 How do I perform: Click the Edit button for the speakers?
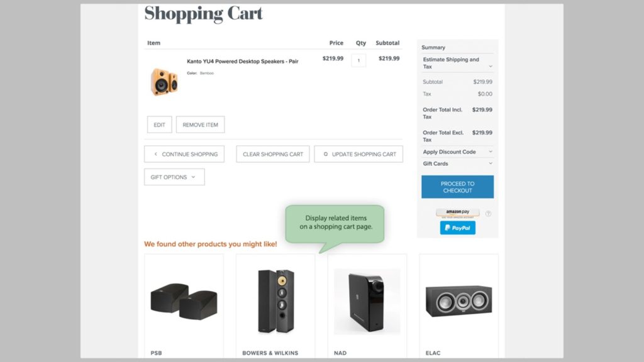click(159, 124)
